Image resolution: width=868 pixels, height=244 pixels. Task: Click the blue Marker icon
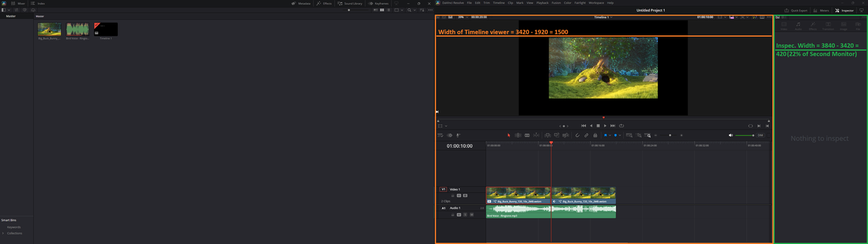point(616,136)
